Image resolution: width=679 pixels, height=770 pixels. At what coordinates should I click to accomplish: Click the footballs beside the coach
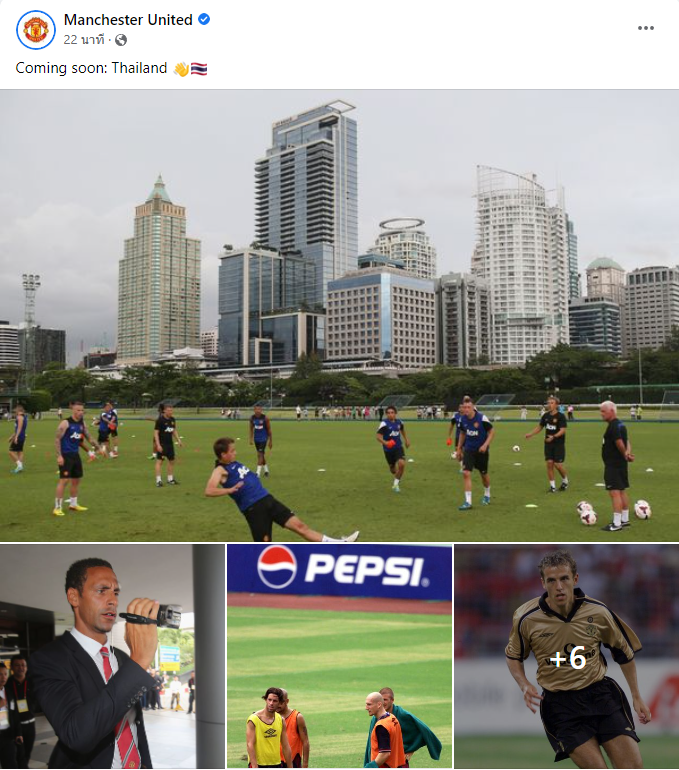click(614, 511)
